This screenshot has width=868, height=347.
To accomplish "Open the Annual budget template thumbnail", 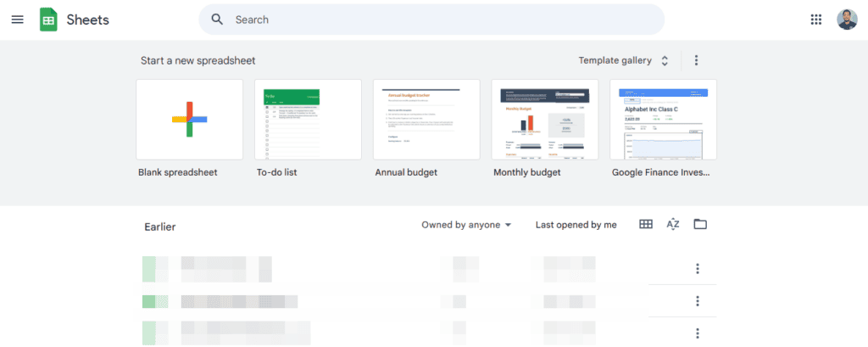I will tap(426, 119).
